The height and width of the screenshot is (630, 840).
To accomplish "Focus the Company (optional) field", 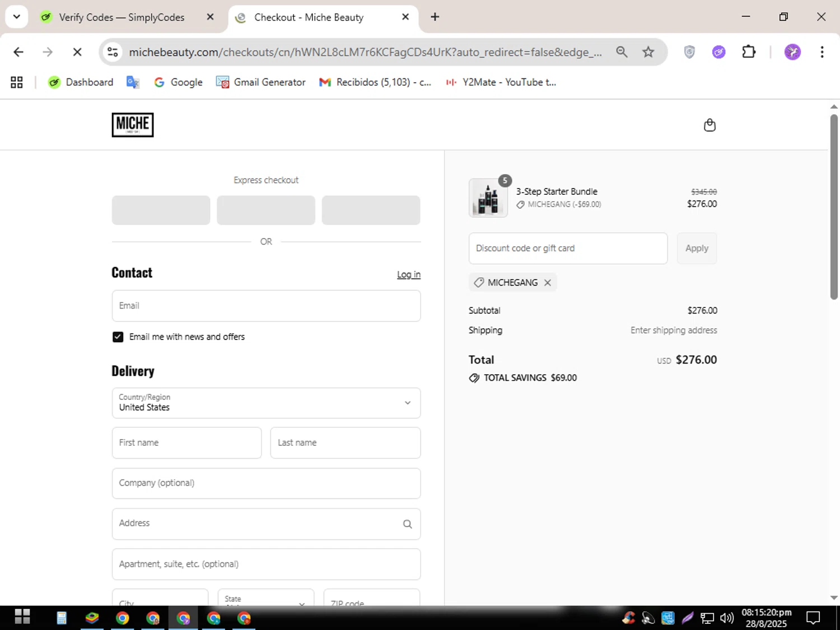I will click(266, 483).
